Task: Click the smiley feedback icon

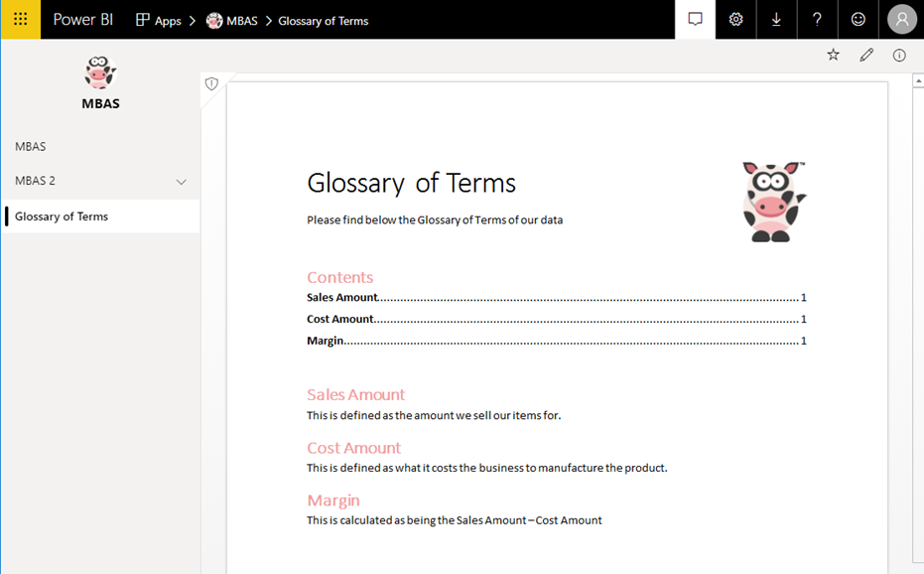Action: click(858, 20)
